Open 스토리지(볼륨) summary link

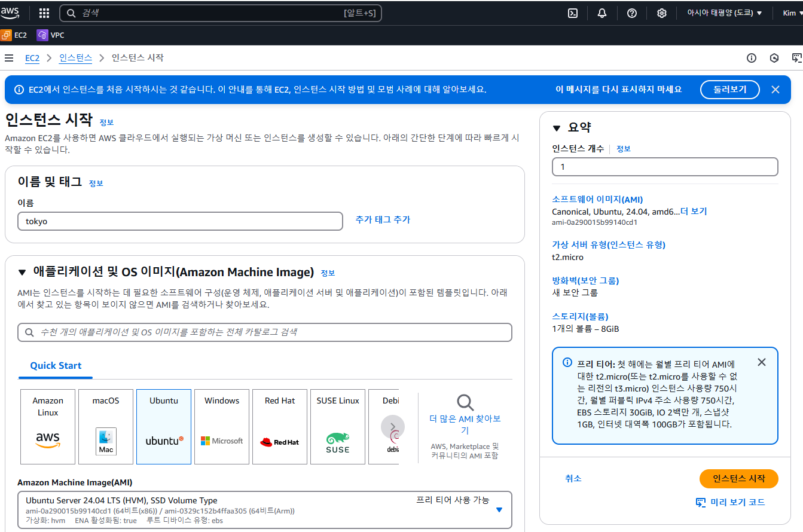(580, 316)
